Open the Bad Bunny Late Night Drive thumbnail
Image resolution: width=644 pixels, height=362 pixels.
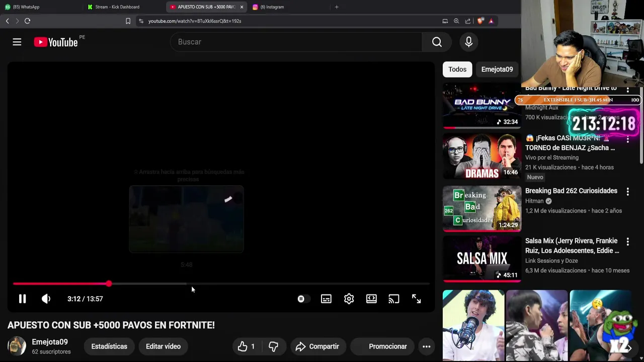coord(482,106)
